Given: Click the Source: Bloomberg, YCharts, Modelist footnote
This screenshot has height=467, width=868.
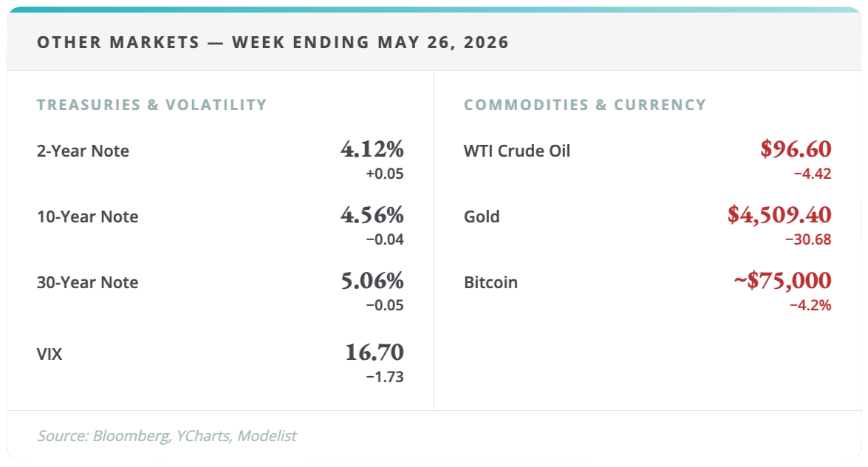Looking at the screenshot, I should [x=167, y=436].
